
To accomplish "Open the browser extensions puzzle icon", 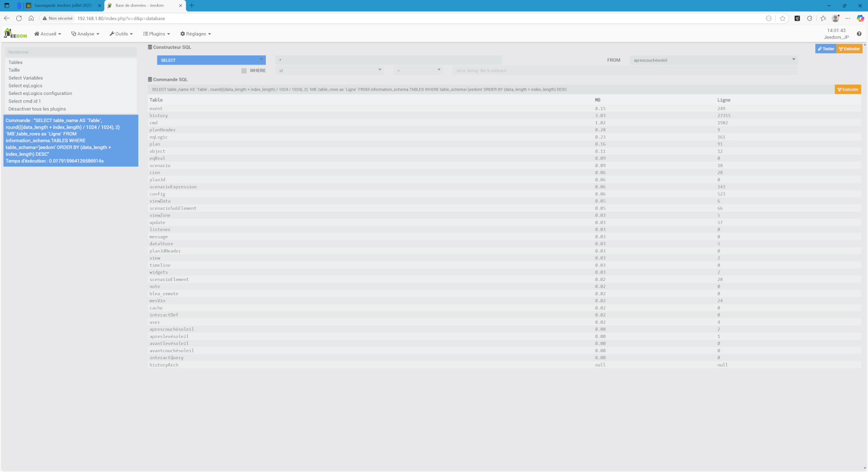I will (809, 18).
